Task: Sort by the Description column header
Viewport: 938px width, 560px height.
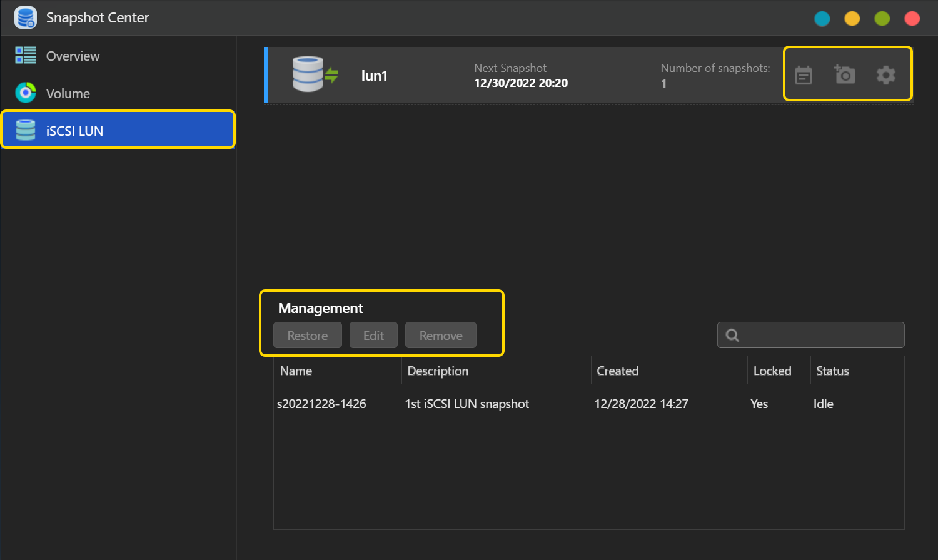Action: point(438,371)
